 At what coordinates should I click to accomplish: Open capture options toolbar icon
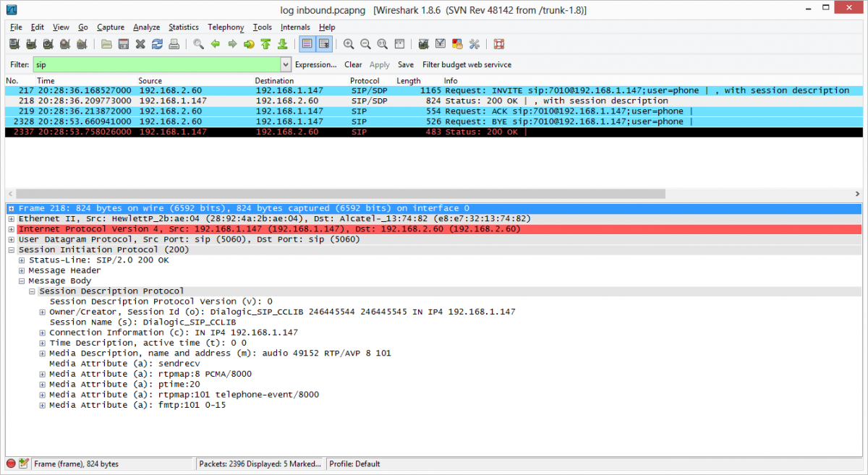(x=30, y=44)
